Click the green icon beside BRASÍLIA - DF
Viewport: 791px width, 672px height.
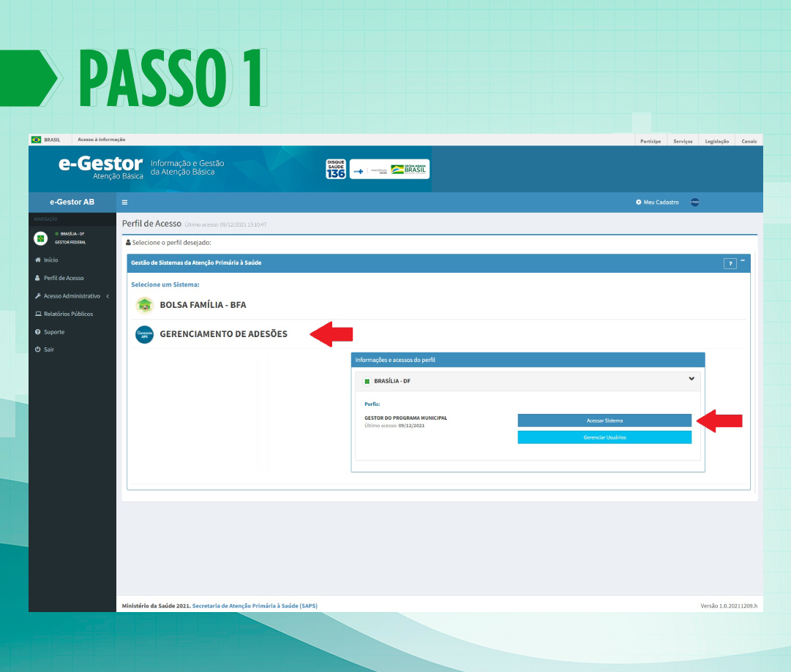(x=367, y=381)
